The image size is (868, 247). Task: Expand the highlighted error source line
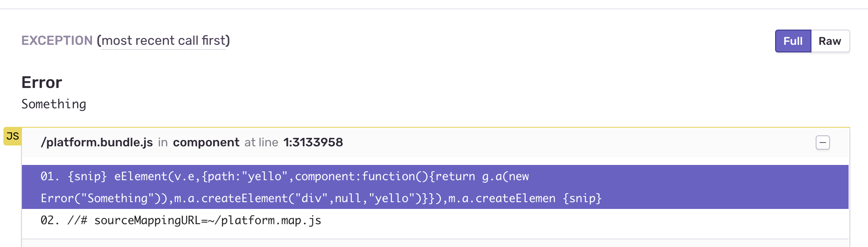point(321,187)
